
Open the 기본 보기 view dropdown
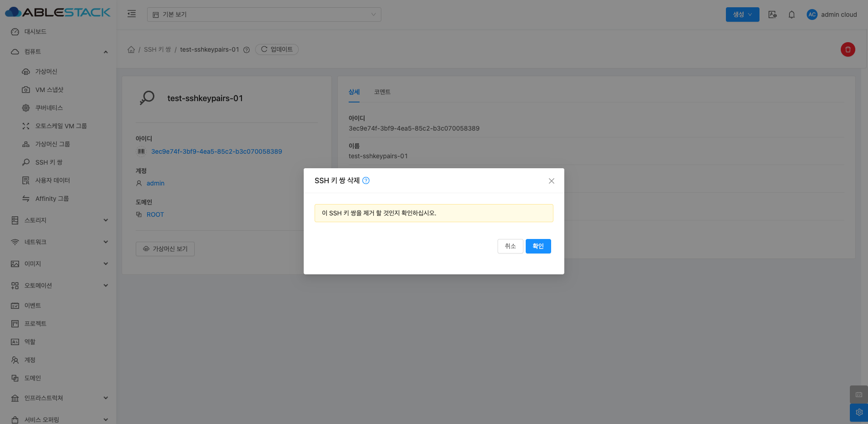tap(264, 15)
